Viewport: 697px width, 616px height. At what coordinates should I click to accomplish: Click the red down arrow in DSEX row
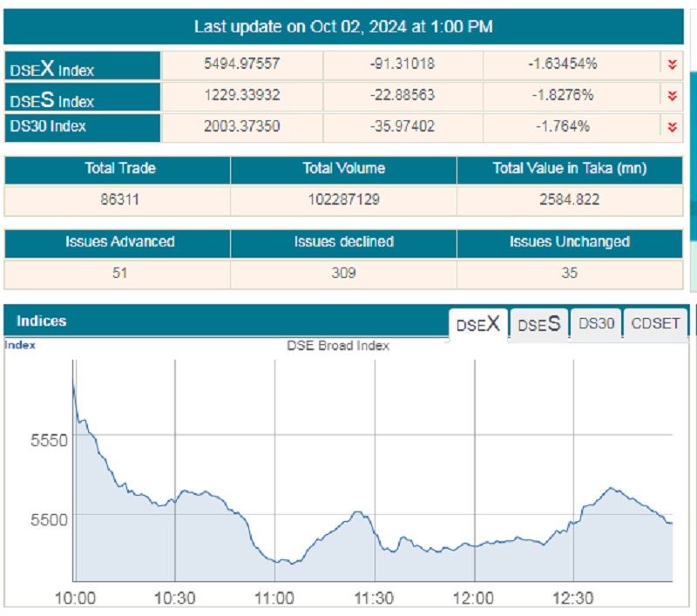(x=672, y=64)
